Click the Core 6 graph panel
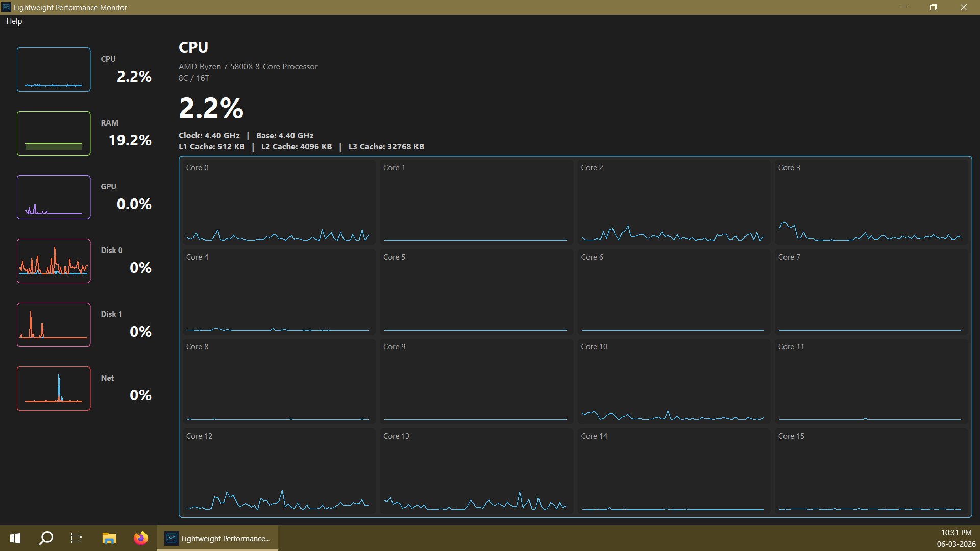980x551 pixels. tap(673, 292)
